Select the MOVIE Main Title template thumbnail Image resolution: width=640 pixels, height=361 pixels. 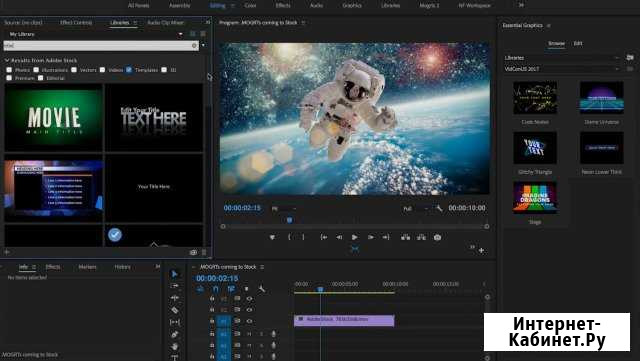coord(53,118)
